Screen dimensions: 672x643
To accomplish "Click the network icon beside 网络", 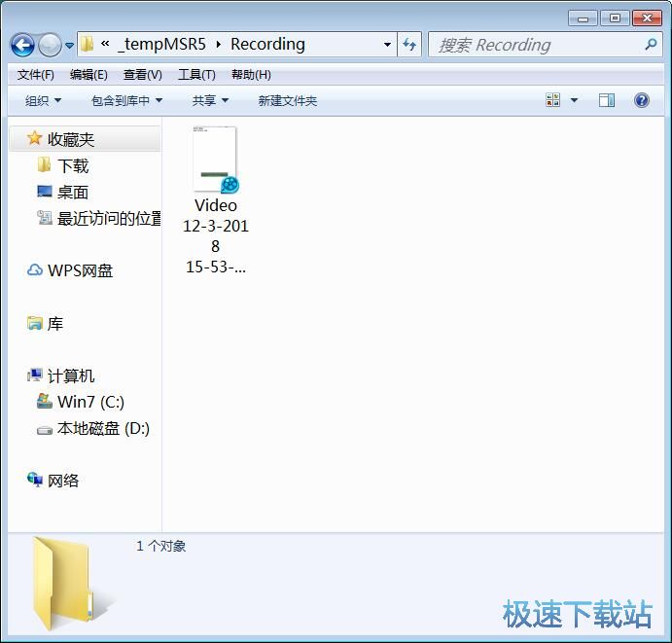I will (35, 480).
